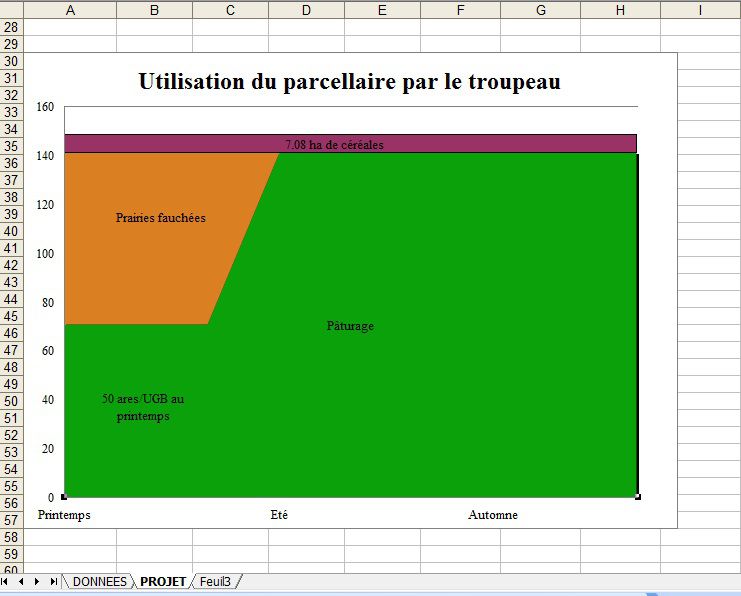Click the Automne axis label
The image size is (741, 596).
tap(493, 515)
